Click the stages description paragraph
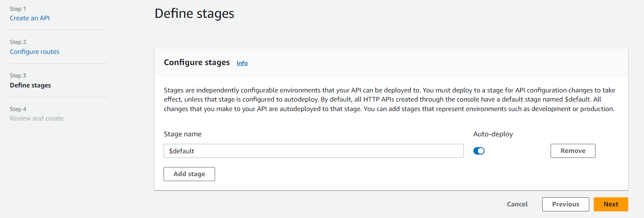 point(389,100)
